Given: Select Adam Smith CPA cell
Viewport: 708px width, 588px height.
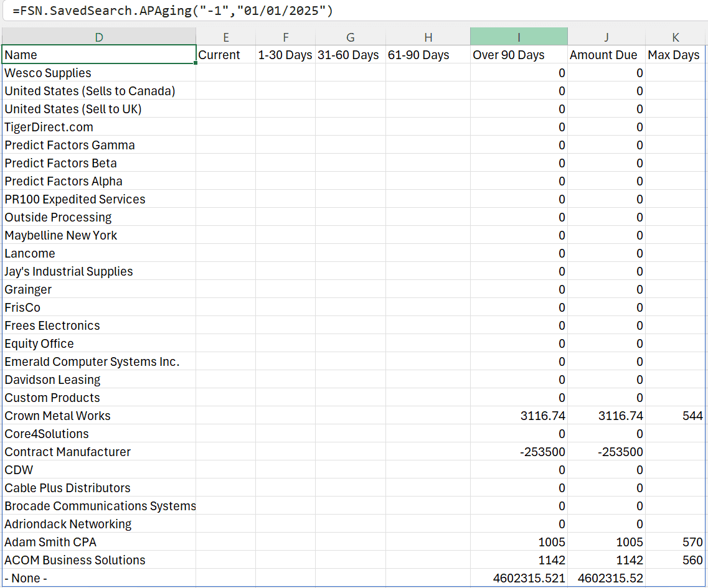Looking at the screenshot, I should pos(99,542).
